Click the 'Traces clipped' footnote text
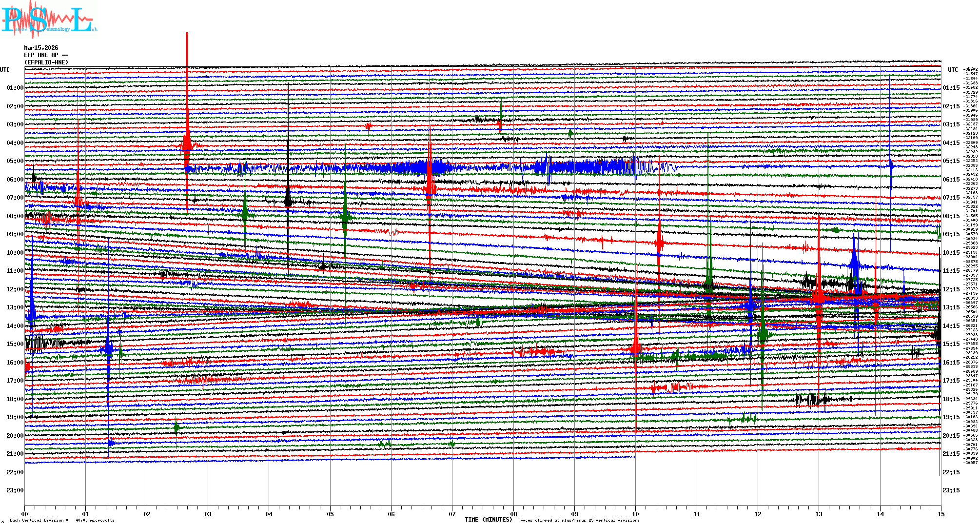This screenshot has height=527, width=980. point(578,520)
